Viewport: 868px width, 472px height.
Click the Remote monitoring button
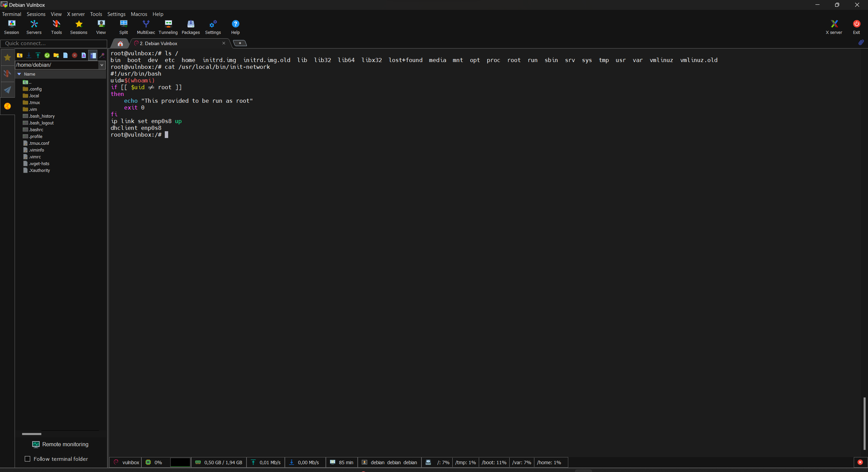tap(60, 444)
